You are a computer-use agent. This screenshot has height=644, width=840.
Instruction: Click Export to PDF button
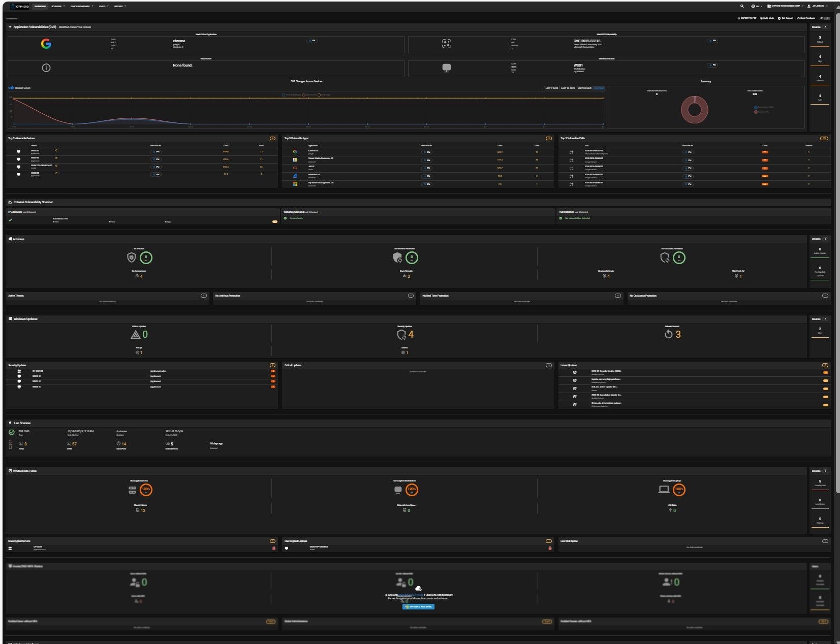pos(747,18)
